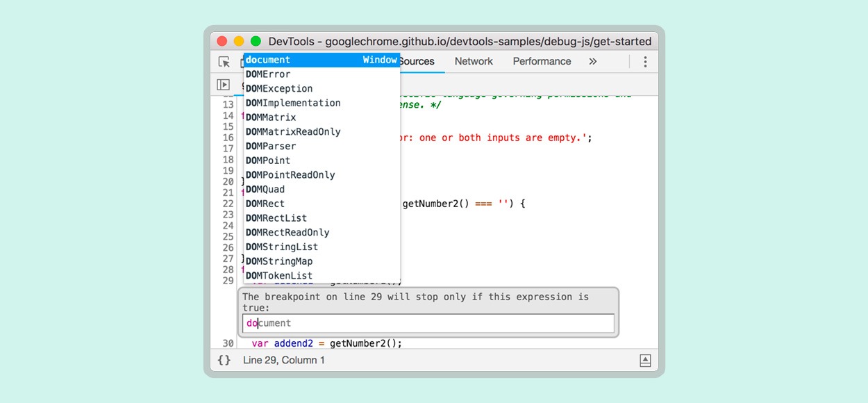Click the line 14 gutter number

pos(228,115)
